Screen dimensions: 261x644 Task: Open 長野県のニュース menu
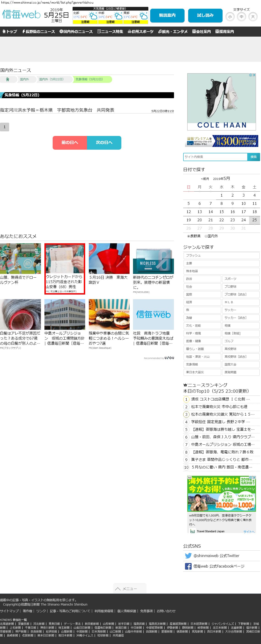click(38, 32)
